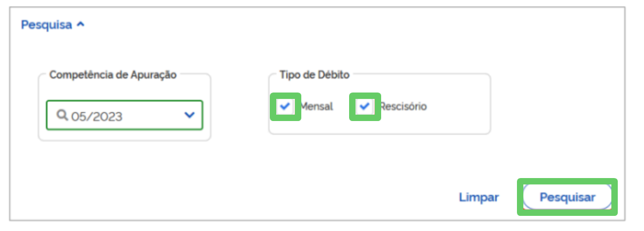Open the Competência de Apuração dropdown arrow

pyautogui.click(x=189, y=115)
